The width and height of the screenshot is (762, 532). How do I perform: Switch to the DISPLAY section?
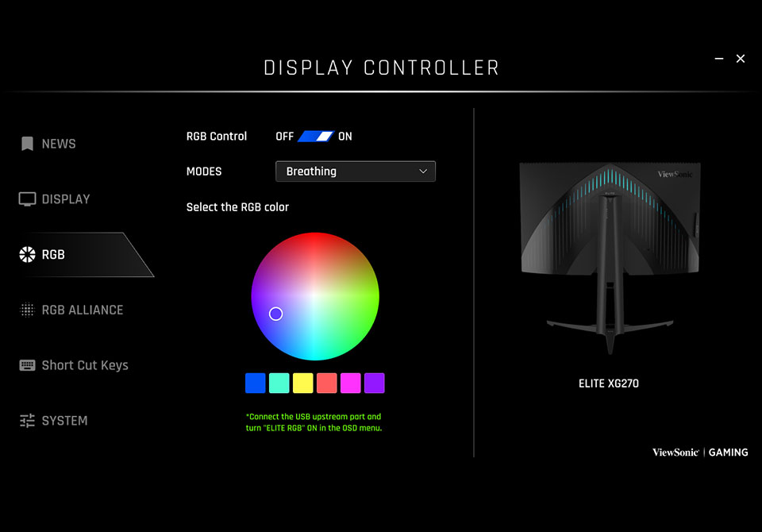point(66,199)
